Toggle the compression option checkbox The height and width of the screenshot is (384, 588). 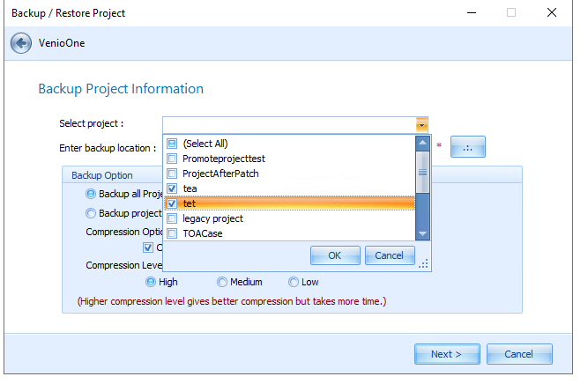[148, 247]
